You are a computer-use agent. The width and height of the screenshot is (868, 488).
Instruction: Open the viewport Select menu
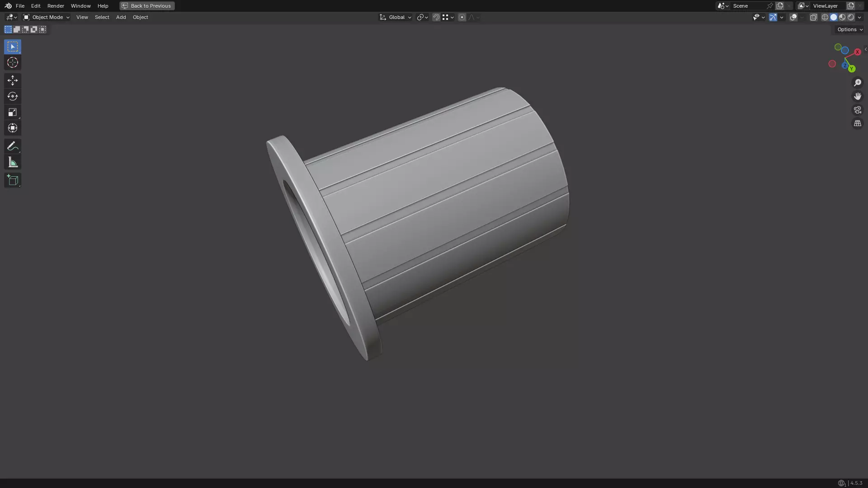click(102, 17)
